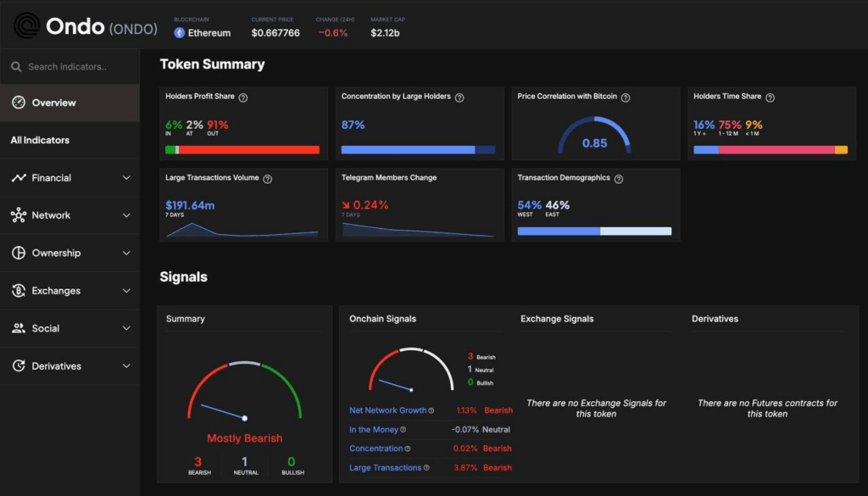The width and height of the screenshot is (868, 496).
Task: Click the Exchanges icon in sidebar
Action: click(19, 291)
